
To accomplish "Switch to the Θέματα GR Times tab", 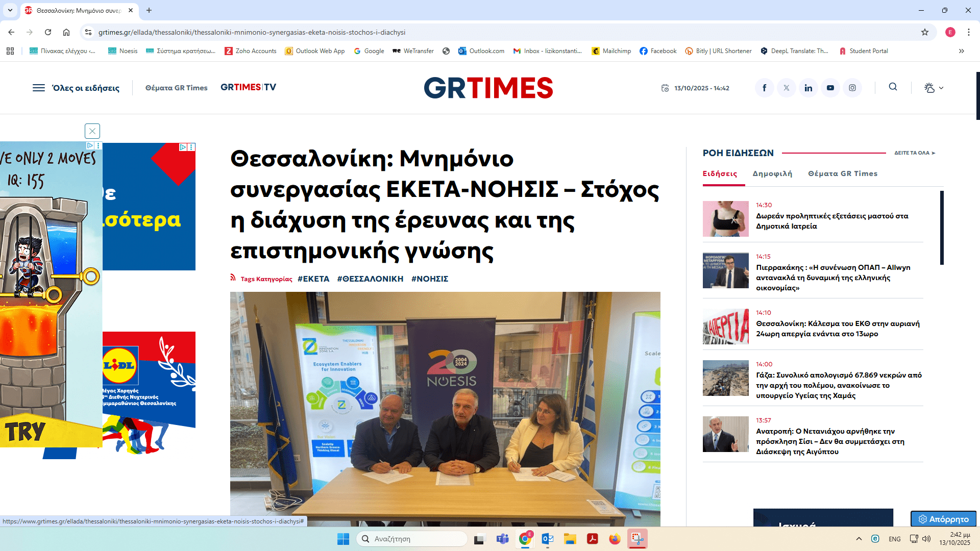I will pos(843,173).
